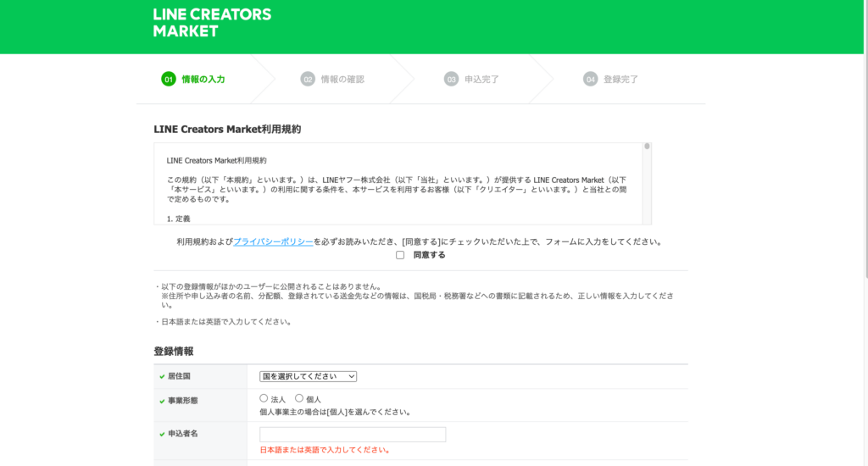Click the 申込者名 input field
This screenshot has width=868, height=466.
tap(353, 435)
